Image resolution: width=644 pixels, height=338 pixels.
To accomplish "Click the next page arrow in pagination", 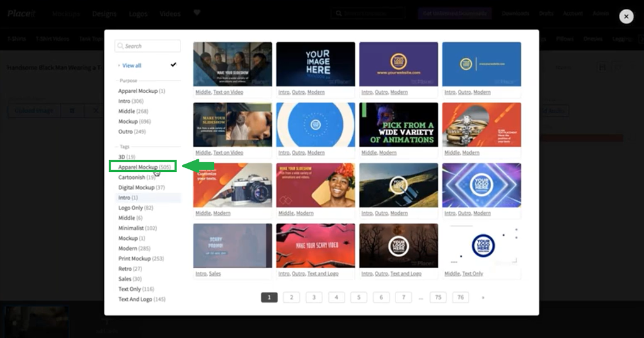I will [483, 297].
